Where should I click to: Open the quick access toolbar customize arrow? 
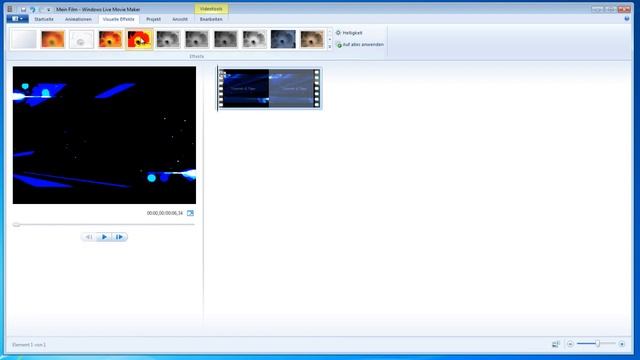(49, 9)
